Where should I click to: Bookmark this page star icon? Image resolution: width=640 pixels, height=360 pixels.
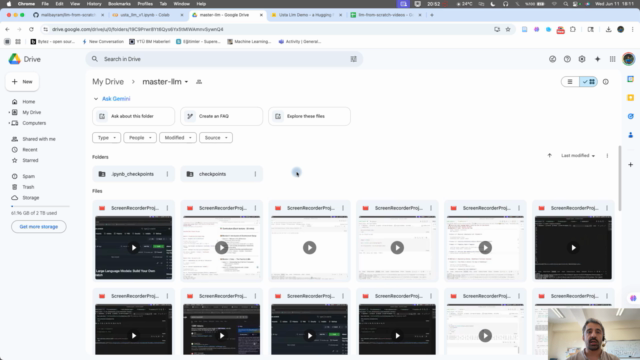point(508,29)
